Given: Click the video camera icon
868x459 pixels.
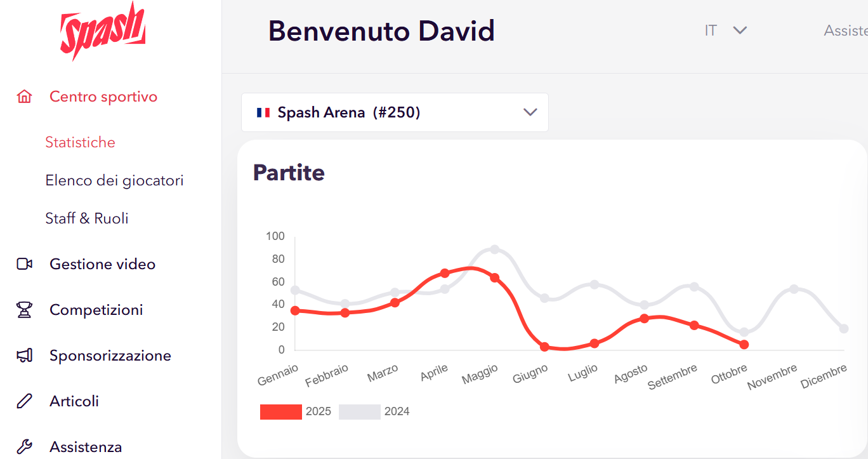Looking at the screenshot, I should [24, 264].
